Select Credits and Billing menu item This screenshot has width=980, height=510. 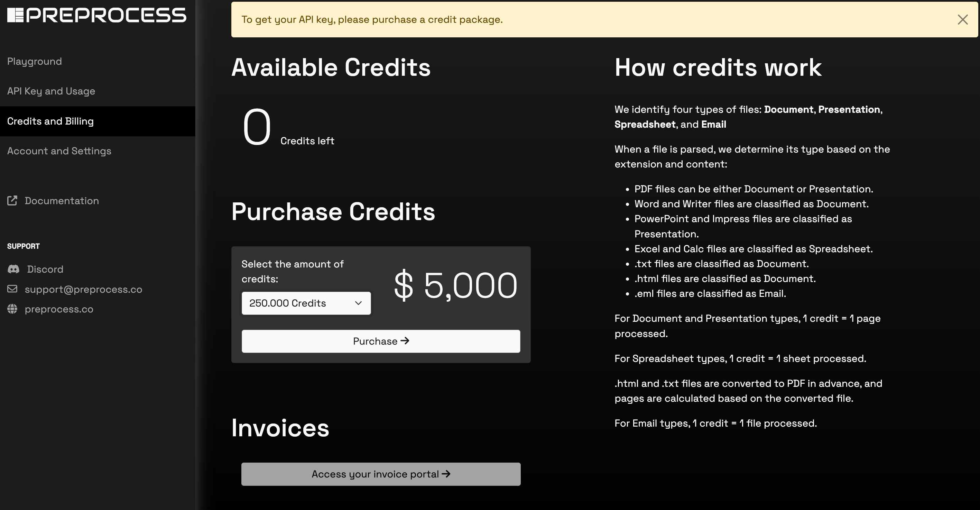[50, 121]
